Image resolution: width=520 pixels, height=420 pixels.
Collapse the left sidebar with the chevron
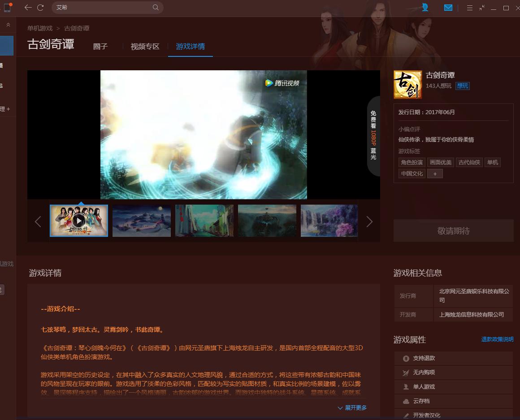pos(7,25)
